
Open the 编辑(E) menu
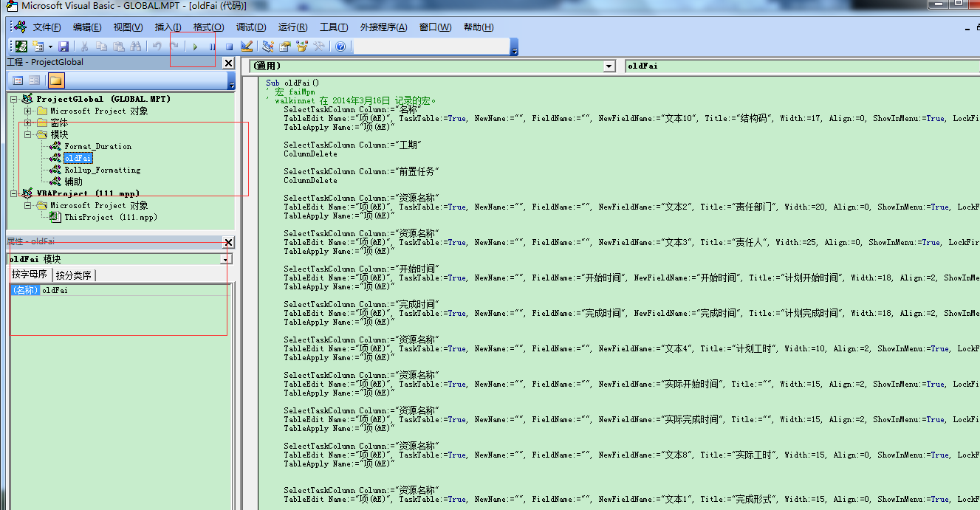point(87,27)
